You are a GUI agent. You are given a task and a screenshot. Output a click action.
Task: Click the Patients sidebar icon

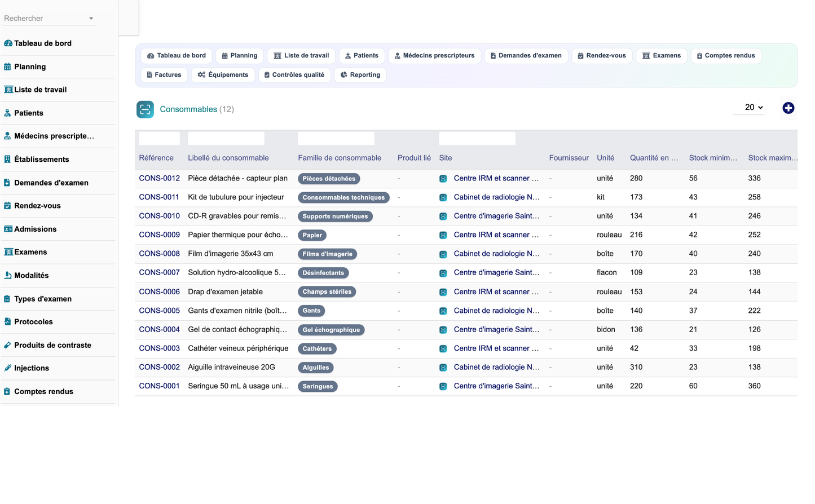click(x=7, y=113)
